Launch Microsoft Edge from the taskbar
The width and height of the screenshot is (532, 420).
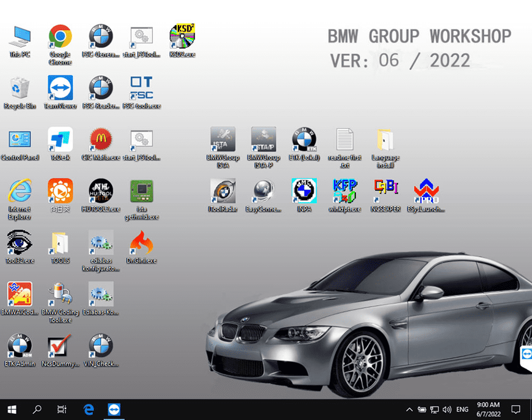[89, 410]
